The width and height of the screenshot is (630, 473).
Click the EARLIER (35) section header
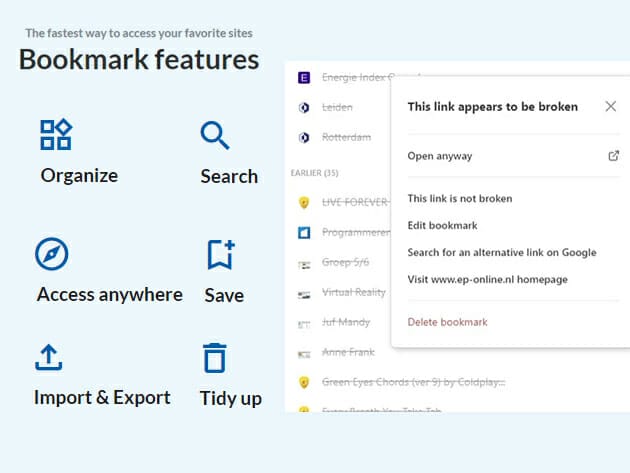tap(314, 173)
